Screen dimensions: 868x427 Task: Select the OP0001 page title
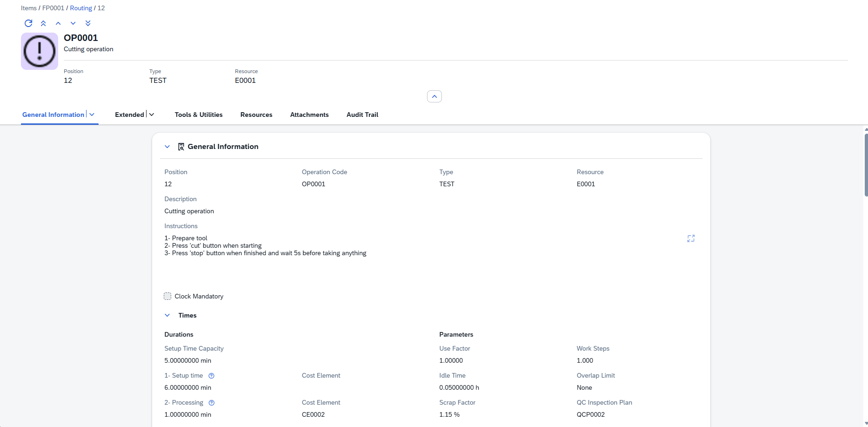(81, 38)
